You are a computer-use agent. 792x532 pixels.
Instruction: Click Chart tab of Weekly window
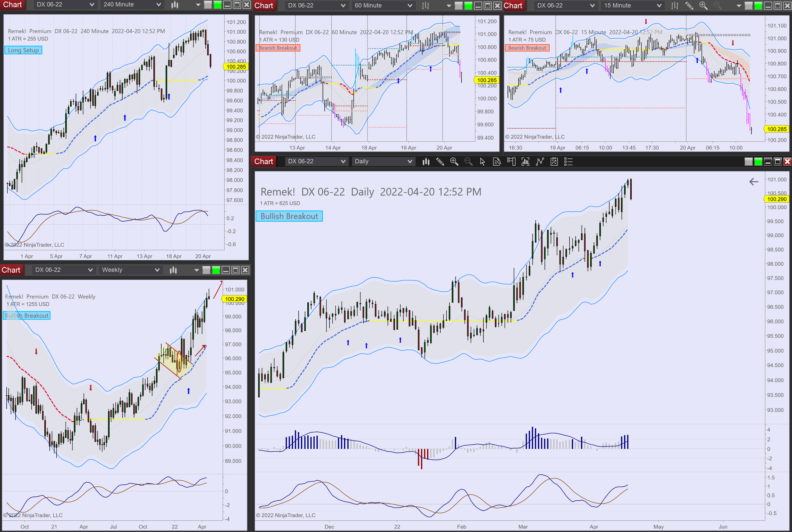point(11,270)
